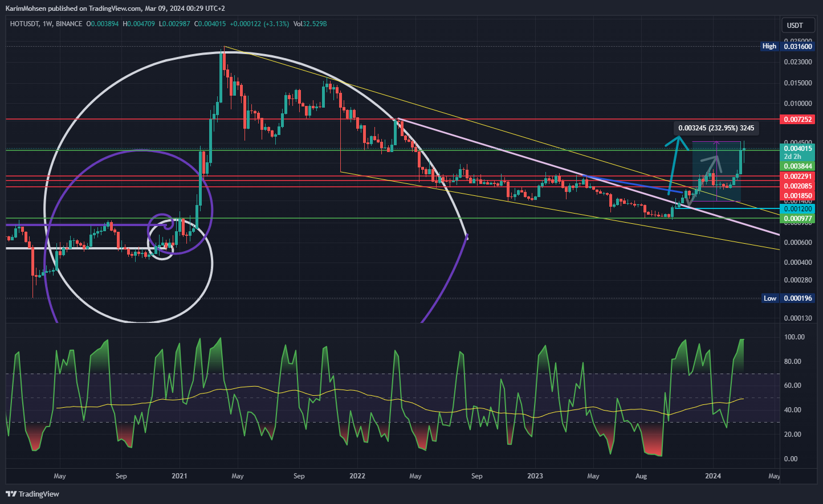This screenshot has height=504, width=823.
Task: Click the Low tag on price axis
Action: pos(770,298)
